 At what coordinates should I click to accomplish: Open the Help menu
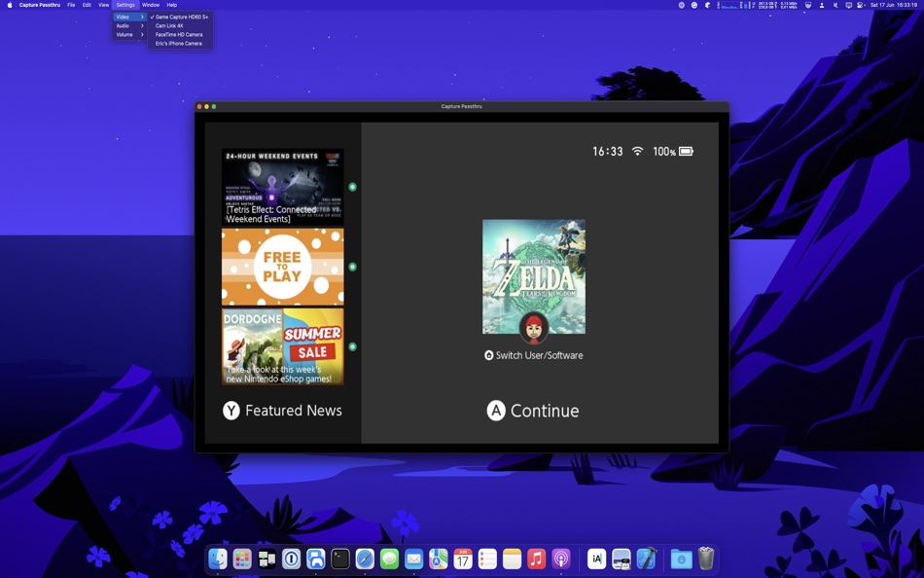coord(171,5)
